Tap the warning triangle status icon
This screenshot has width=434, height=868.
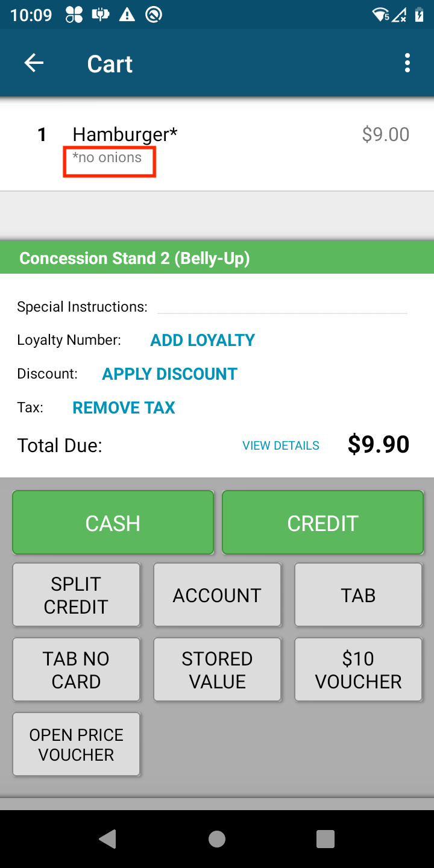tap(127, 14)
